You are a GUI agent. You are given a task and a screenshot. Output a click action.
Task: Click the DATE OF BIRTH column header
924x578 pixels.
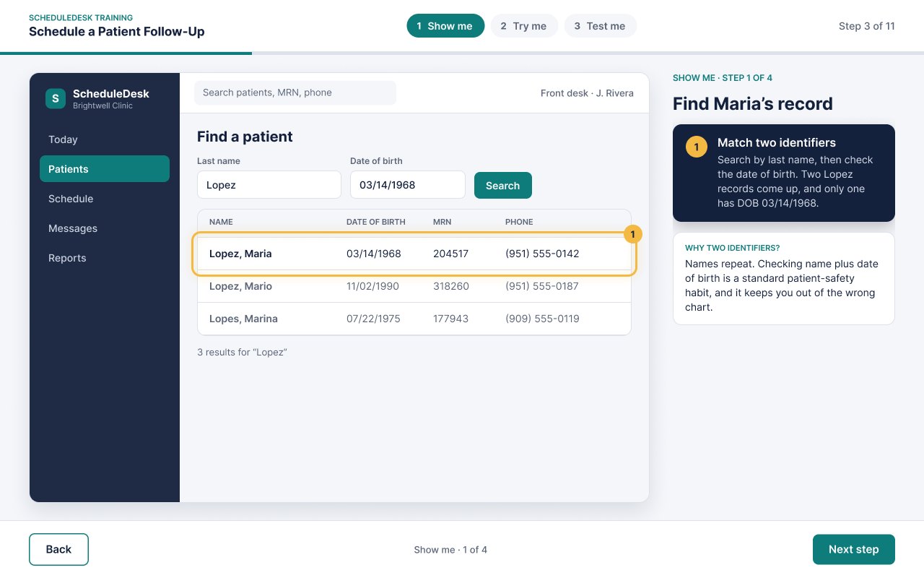[x=376, y=222]
